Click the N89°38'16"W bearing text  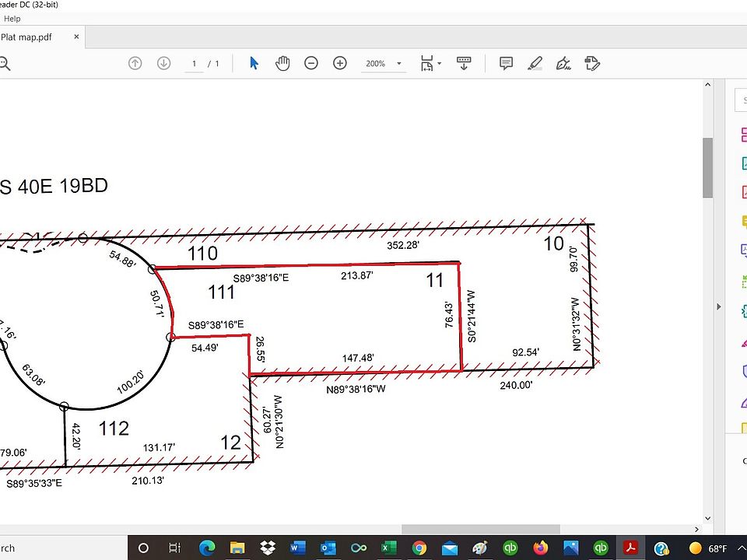point(356,389)
